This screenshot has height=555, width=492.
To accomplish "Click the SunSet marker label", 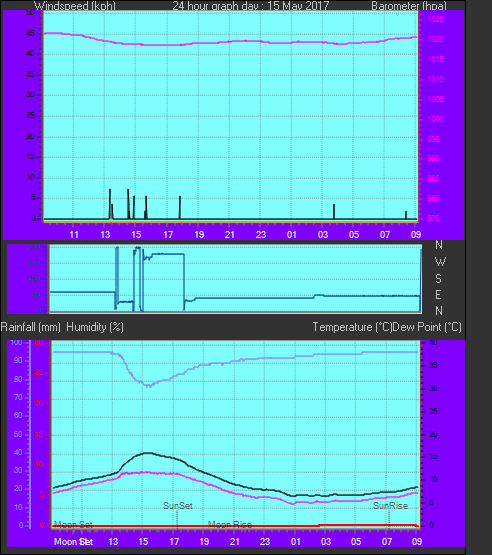I will coord(178,506).
